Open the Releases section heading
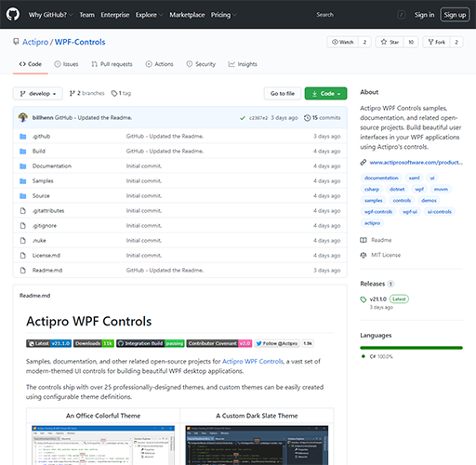Viewport: 476px width, 465px height. click(372, 284)
